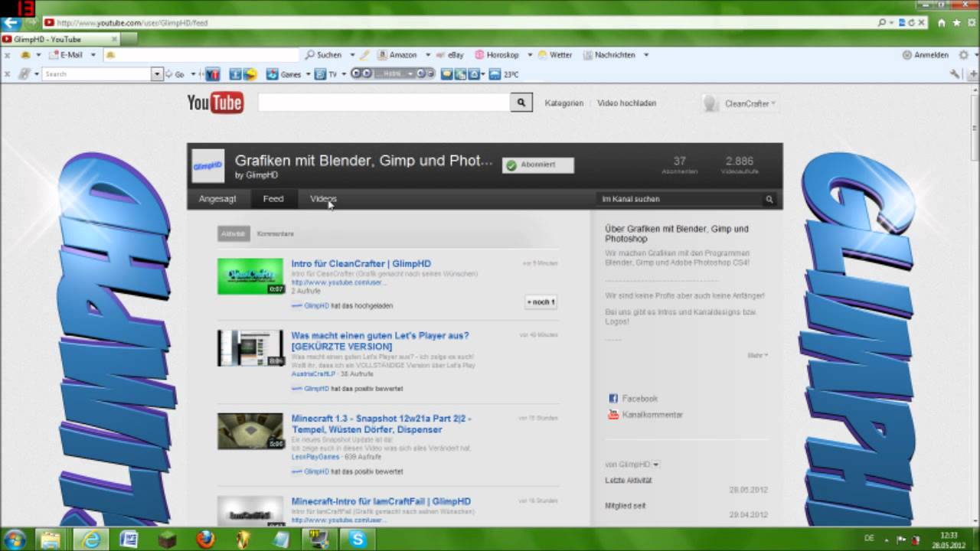Image resolution: width=980 pixels, height=551 pixels.
Task: Expand the Mehr link under channel description
Action: (758, 355)
